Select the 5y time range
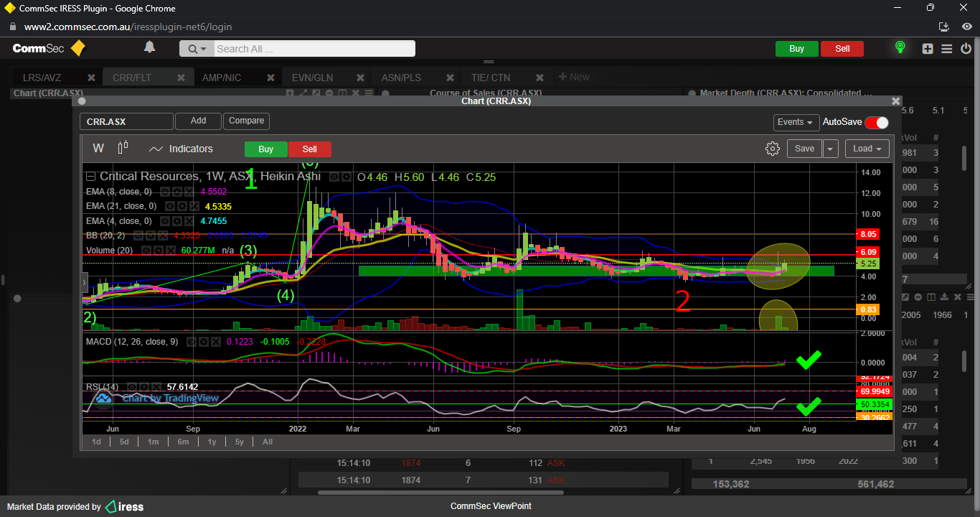The height and width of the screenshot is (517, 980). pos(240,442)
